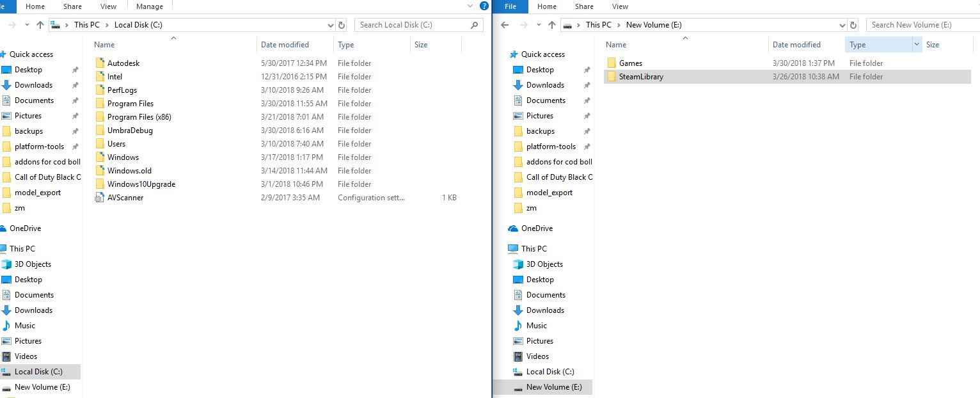Open the Manage tab in Local Disk window
This screenshot has width=980, height=398.
pos(150,6)
